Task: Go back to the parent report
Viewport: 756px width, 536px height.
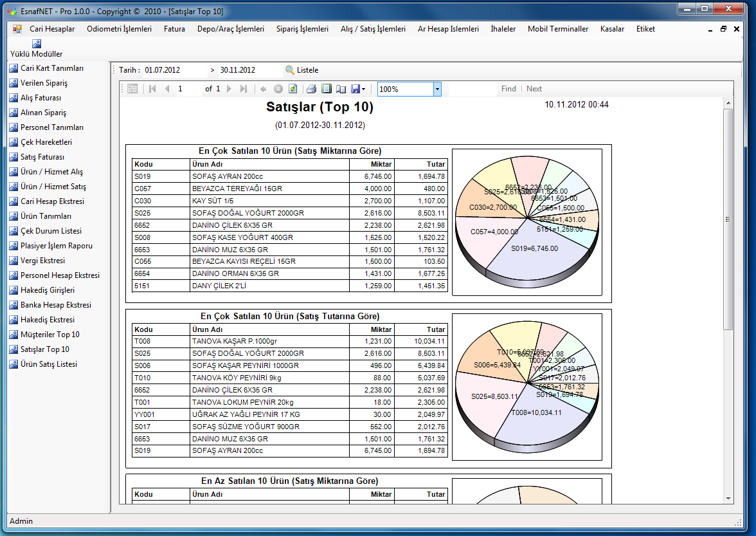Action: pos(264,89)
